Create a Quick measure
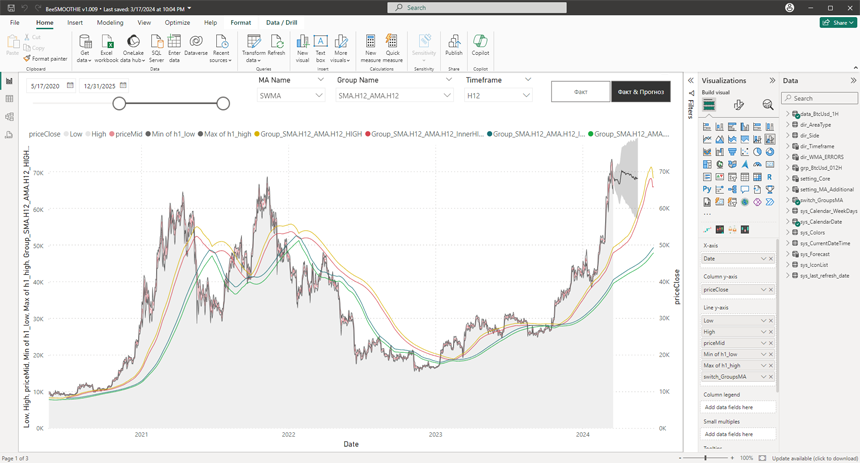 (393, 48)
